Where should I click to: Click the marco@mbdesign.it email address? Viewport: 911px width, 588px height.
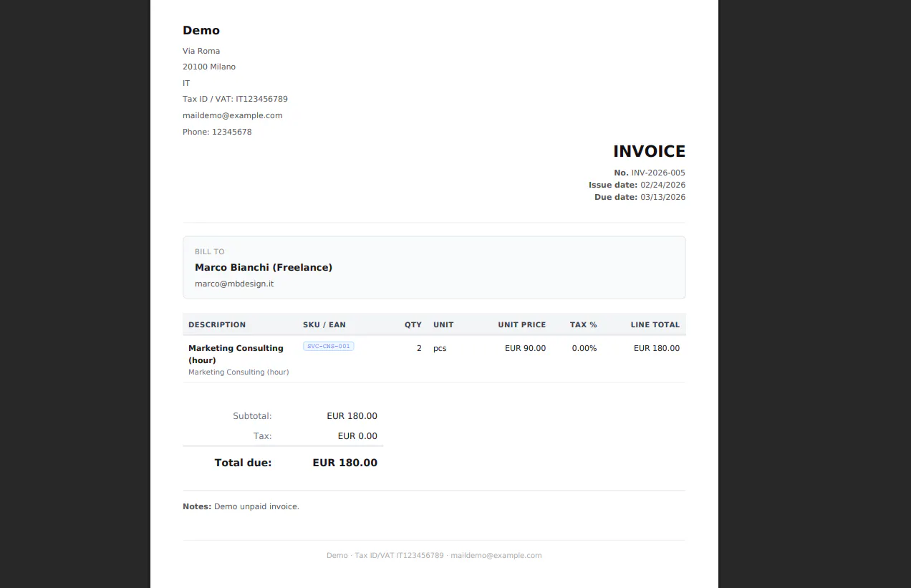tap(234, 284)
